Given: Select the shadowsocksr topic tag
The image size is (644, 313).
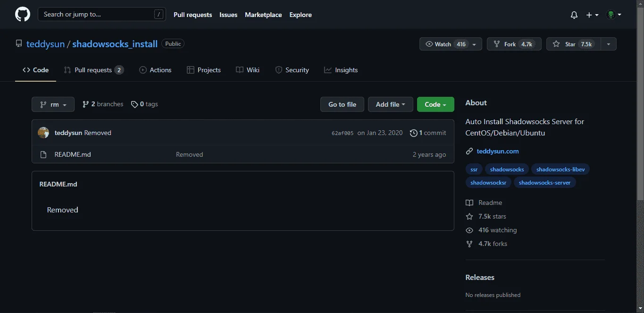Looking at the screenshot, I should click(488, 183).
